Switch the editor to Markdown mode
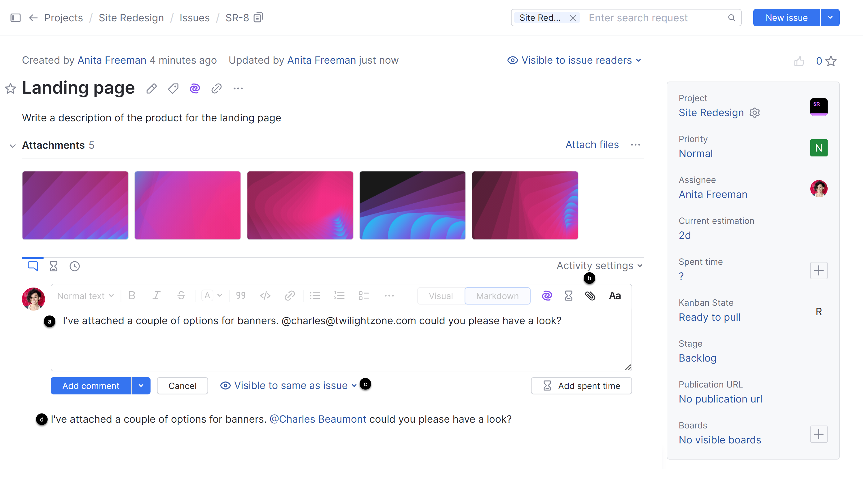 click(497, 296)
